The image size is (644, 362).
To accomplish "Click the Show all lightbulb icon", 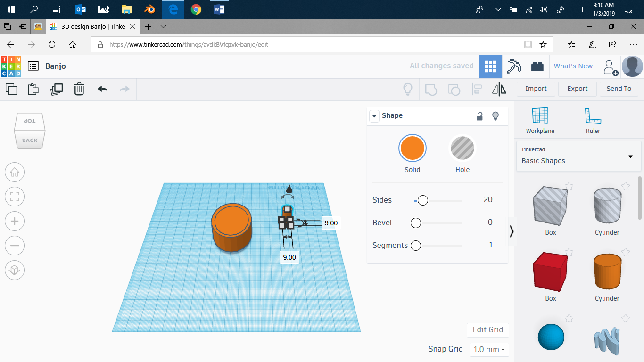I will coord(408,89).
